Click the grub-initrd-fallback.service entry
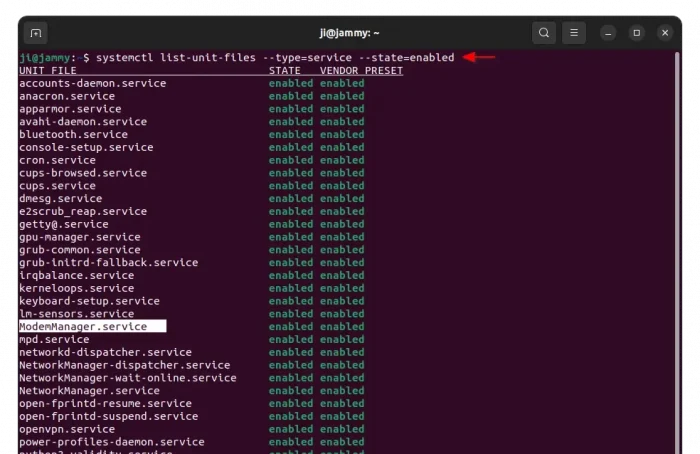 tap(108, 263)
